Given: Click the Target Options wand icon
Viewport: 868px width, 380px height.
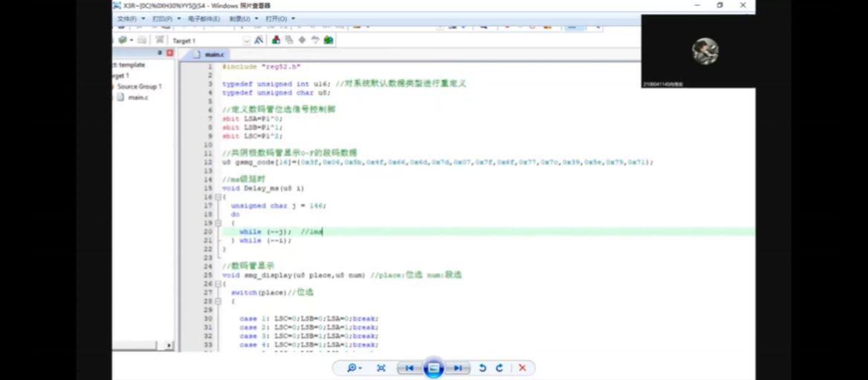Looking at the screenshot, I should [259, 40].
